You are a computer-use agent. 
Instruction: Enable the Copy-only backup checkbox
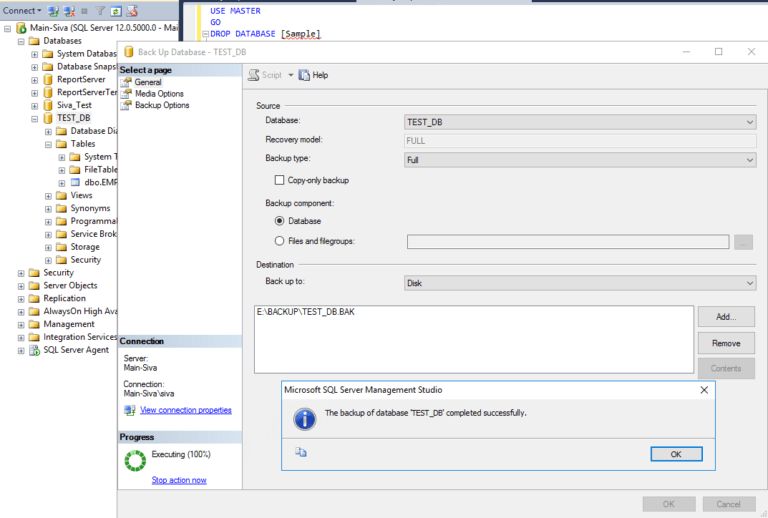pos(280,180)
